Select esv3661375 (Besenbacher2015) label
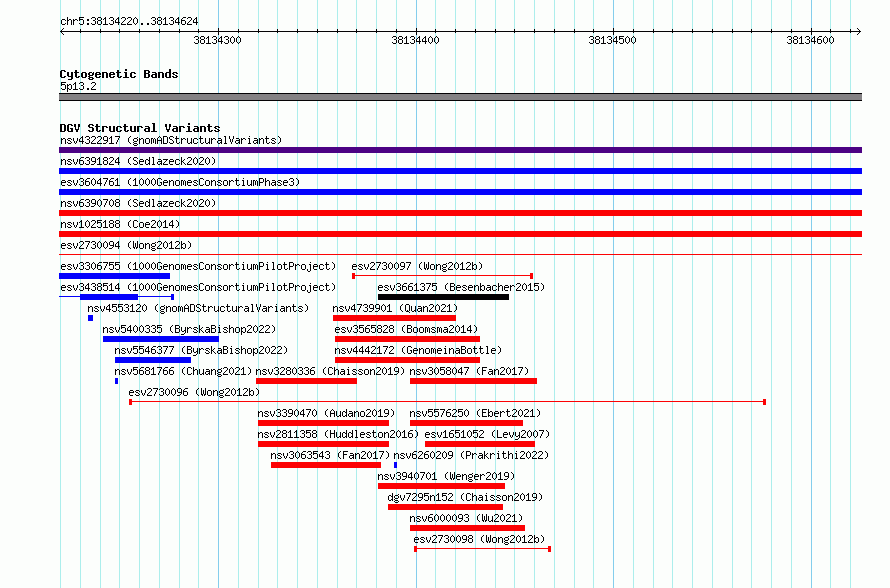The image size is (890, 588). pos(461,287)
